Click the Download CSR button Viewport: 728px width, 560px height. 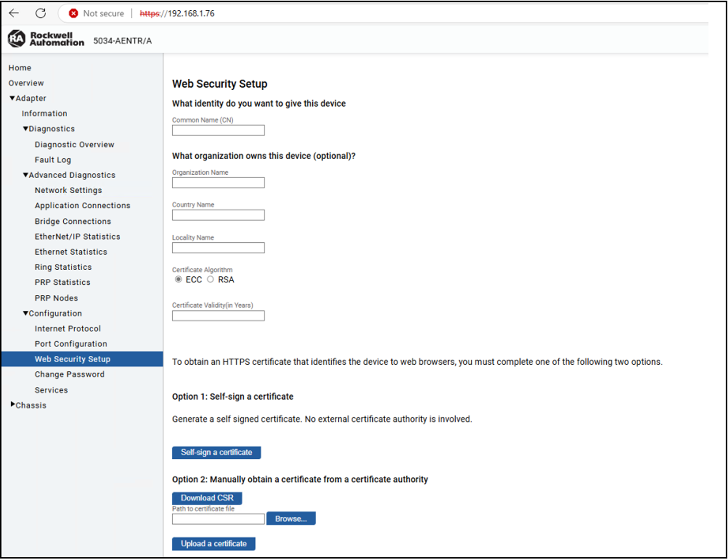click(x=207, y=498)
